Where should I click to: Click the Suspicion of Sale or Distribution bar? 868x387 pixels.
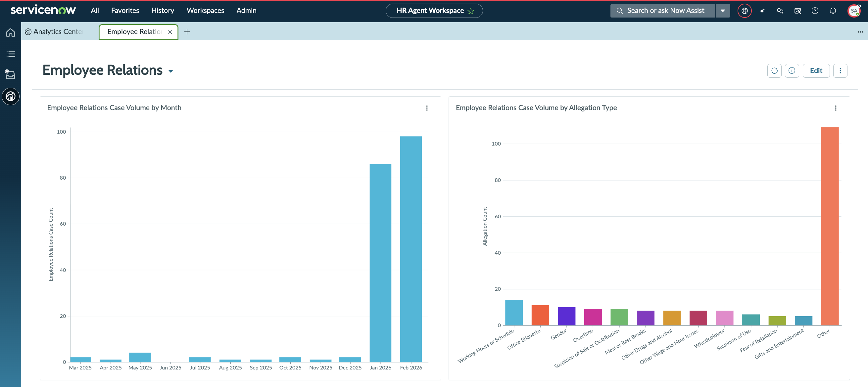point(619,317)
